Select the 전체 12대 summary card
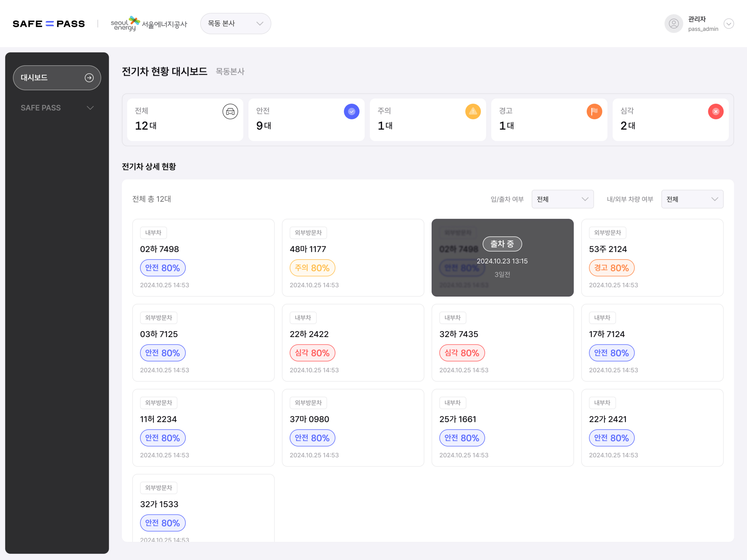This screenshot has width=747, height=560. (x=185, y=120)
